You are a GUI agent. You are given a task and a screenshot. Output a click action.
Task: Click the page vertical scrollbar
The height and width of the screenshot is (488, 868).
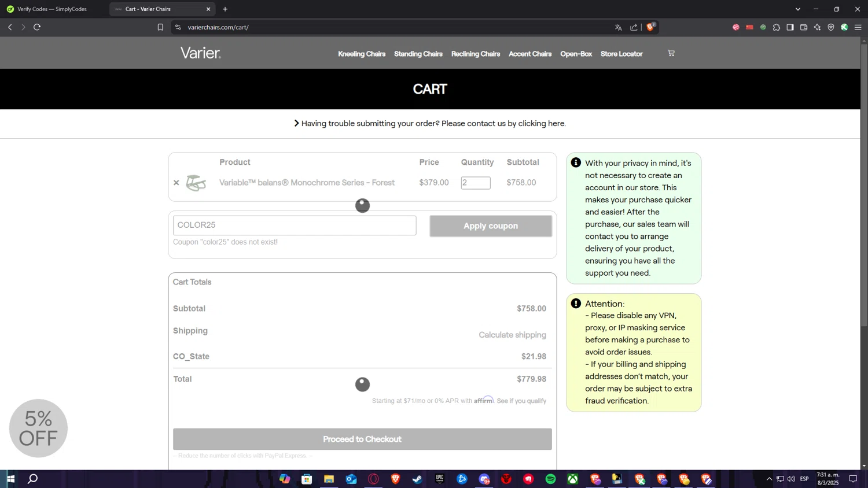click(x=864, y=185)
